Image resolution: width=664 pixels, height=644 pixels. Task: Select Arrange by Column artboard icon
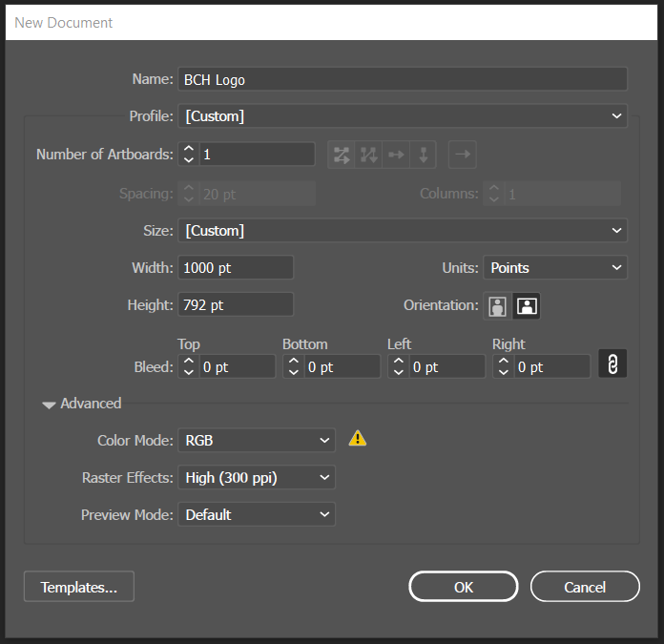pos(423,155)
